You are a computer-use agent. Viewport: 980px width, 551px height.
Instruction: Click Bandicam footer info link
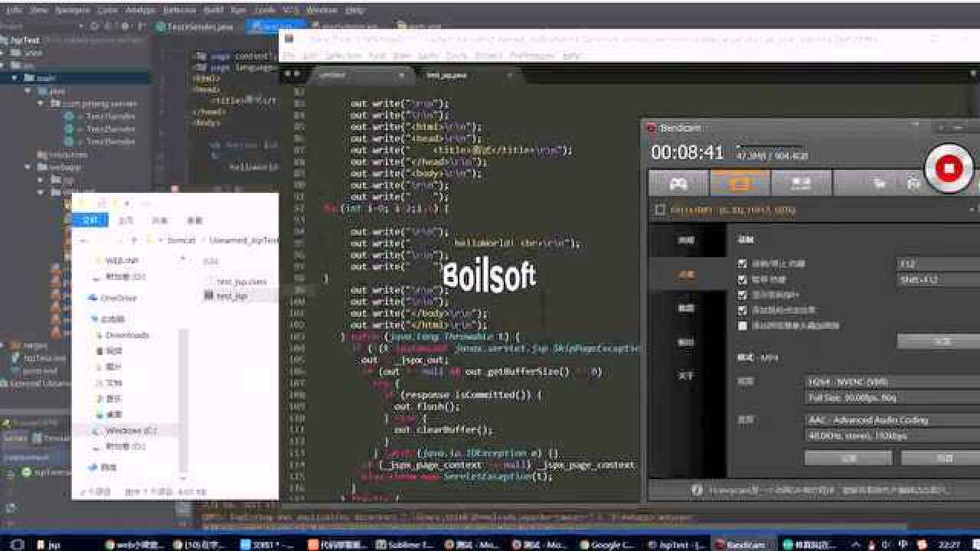819,490
